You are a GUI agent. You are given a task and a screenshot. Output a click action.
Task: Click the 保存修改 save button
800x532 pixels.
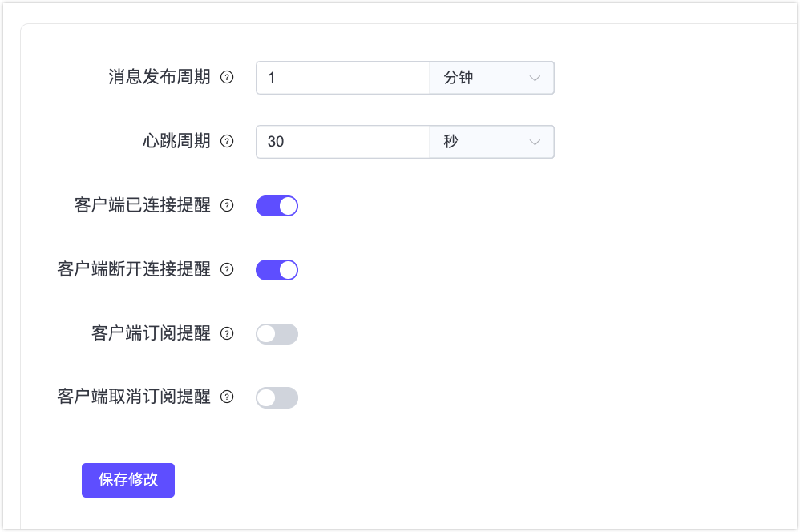coord(127,480)
